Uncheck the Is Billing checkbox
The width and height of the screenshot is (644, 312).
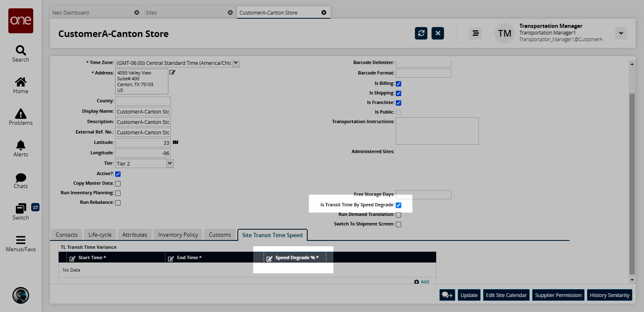coord(399,84)
